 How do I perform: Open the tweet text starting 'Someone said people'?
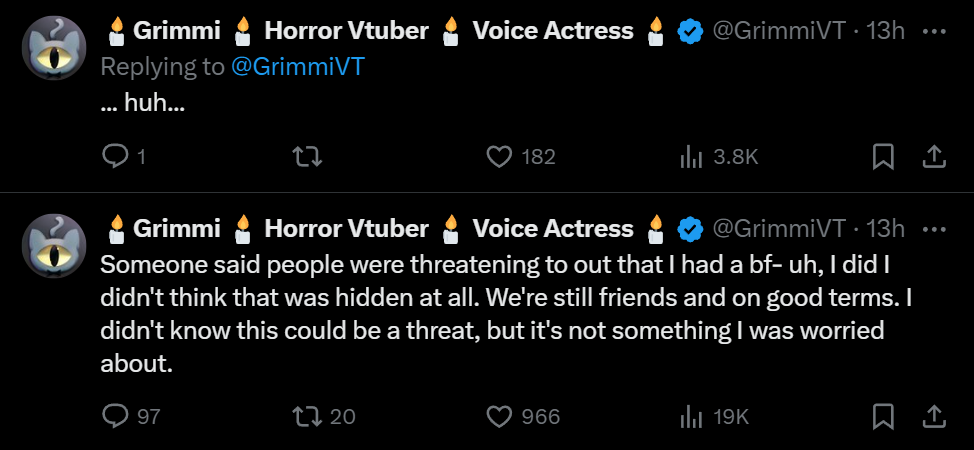click(x=506, y=314)
